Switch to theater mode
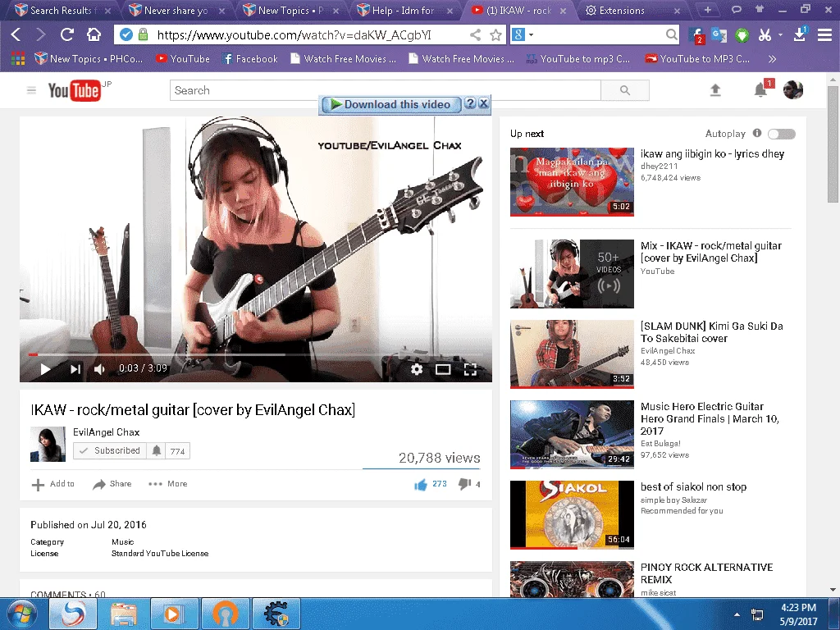 click(443, 369)
